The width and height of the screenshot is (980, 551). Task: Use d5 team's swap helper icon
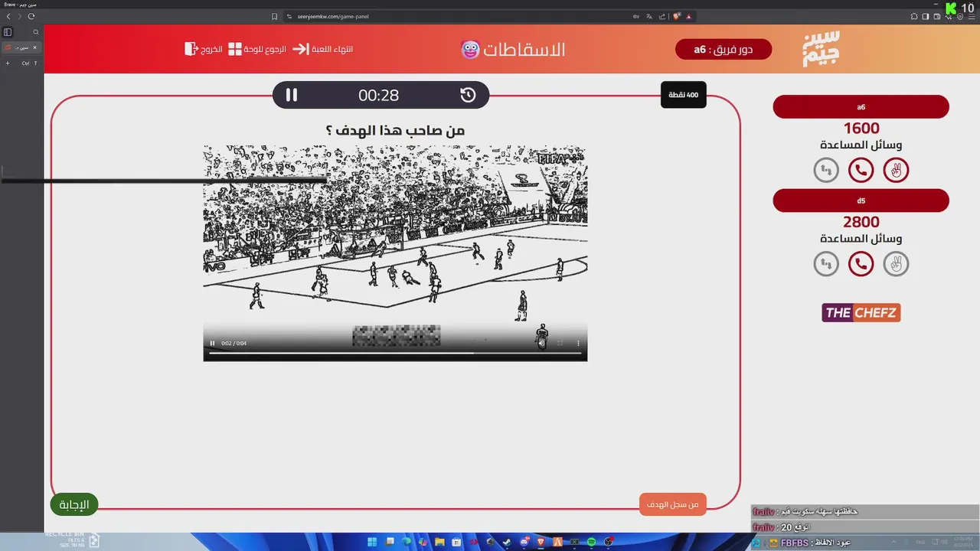point(826,264)
